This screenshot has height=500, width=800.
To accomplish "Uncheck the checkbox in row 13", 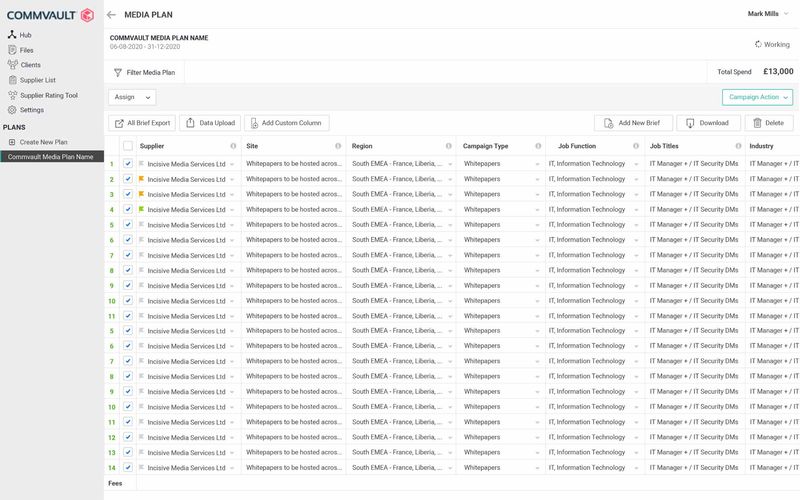I will coord(128,452).
